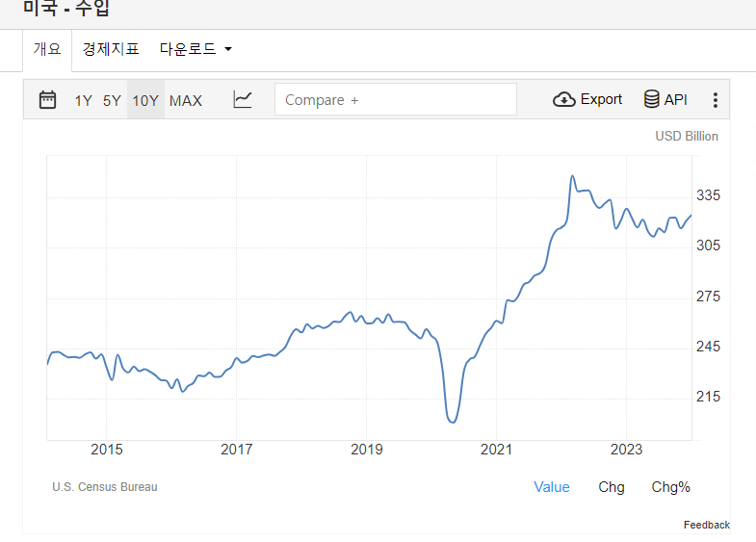Click the 275 y-axis value
Viewport: 756px width, 542px height.
(708, 297)
